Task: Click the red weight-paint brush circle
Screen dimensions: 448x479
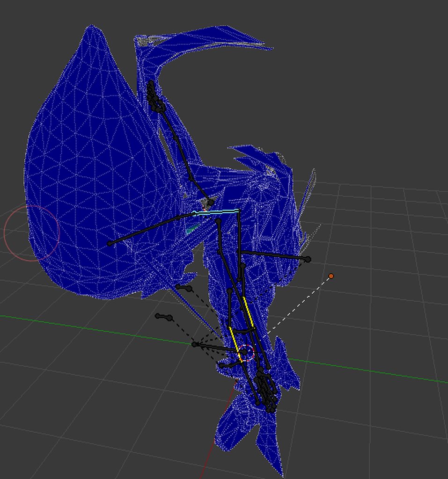Action: point(31,233)
